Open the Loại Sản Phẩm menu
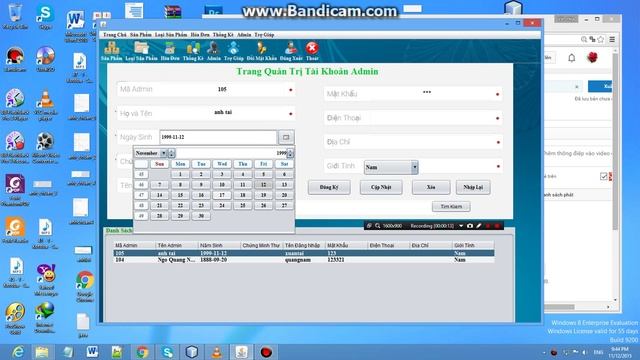640x360 pixels. pos(171,35)
